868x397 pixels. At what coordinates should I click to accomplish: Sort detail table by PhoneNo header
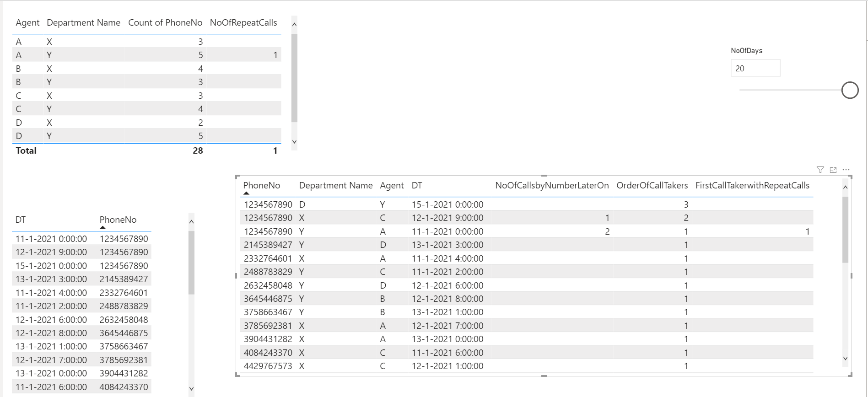(x=261, y=185)
